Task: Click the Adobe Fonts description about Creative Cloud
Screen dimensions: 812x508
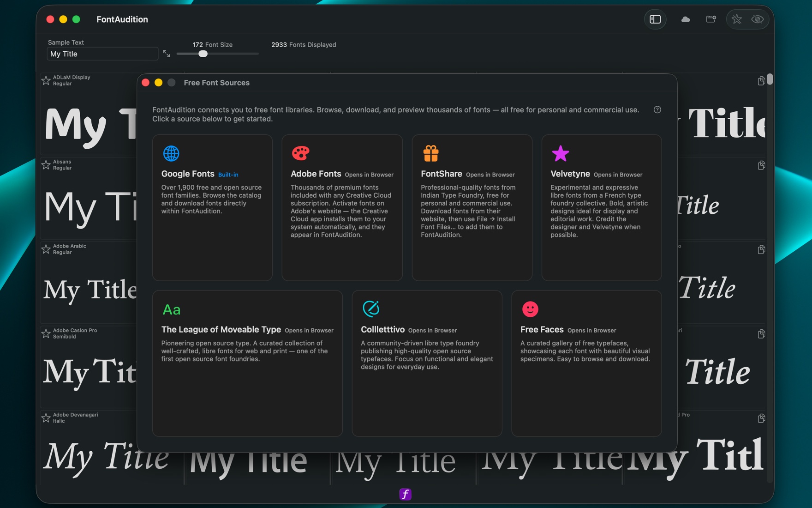Action: click(x=341, y=211)
